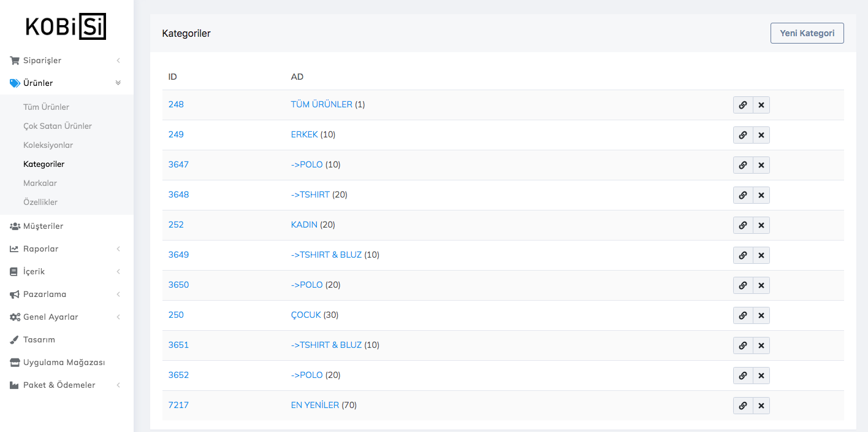Open the ÇOCUK category name link
The height and width of the screenshot is (432, 868).
(x=306, y=315)
